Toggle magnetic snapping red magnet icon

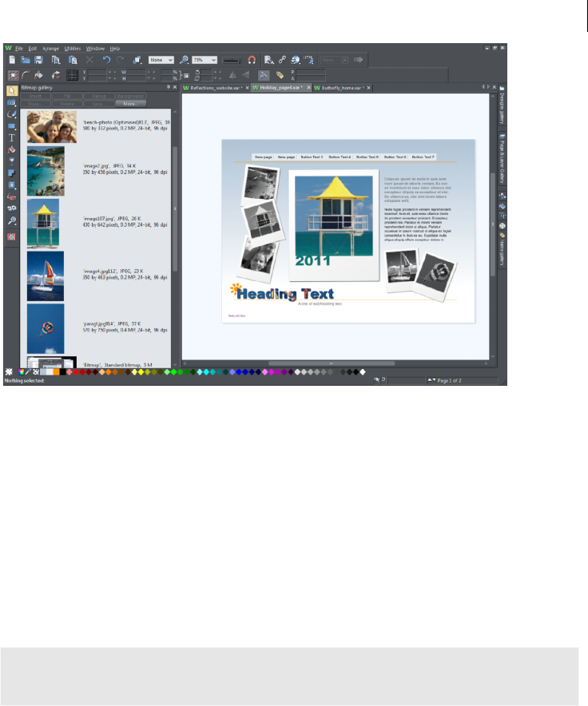click(x=252, y=60)
